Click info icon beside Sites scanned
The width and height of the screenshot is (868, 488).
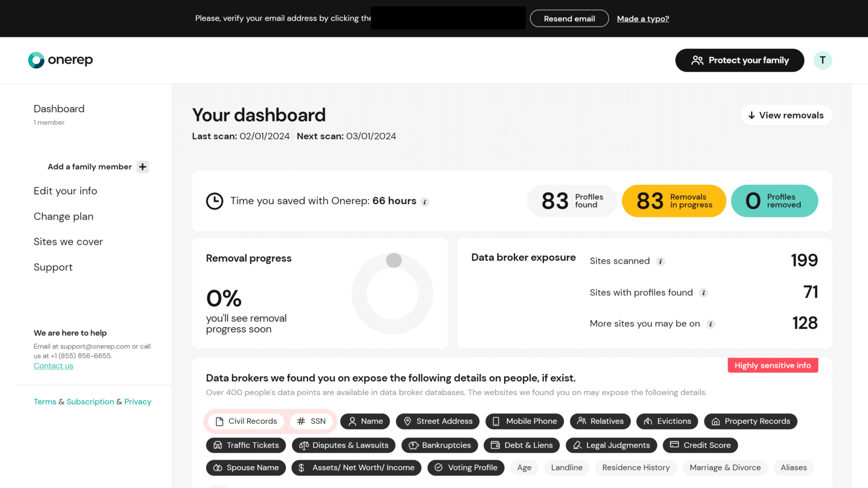coord(660,261)
